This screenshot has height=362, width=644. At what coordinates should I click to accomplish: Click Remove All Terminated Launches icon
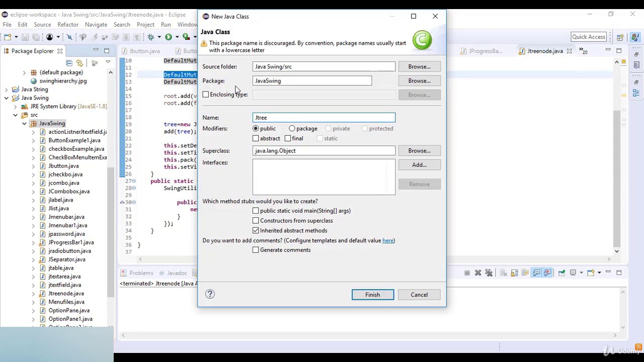point(489,273)
